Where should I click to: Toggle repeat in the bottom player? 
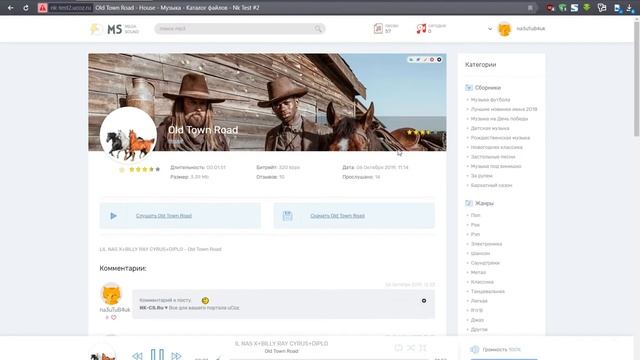398,348
